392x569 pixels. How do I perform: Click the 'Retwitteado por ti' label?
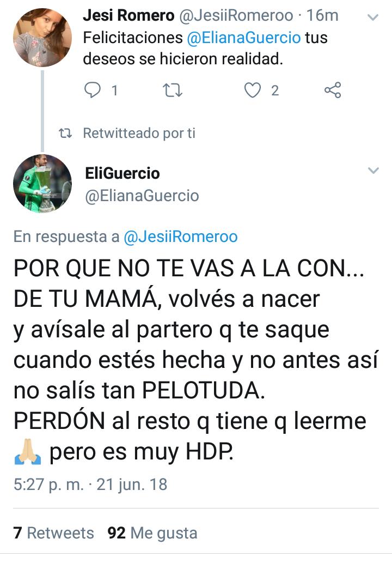[139, 133]
